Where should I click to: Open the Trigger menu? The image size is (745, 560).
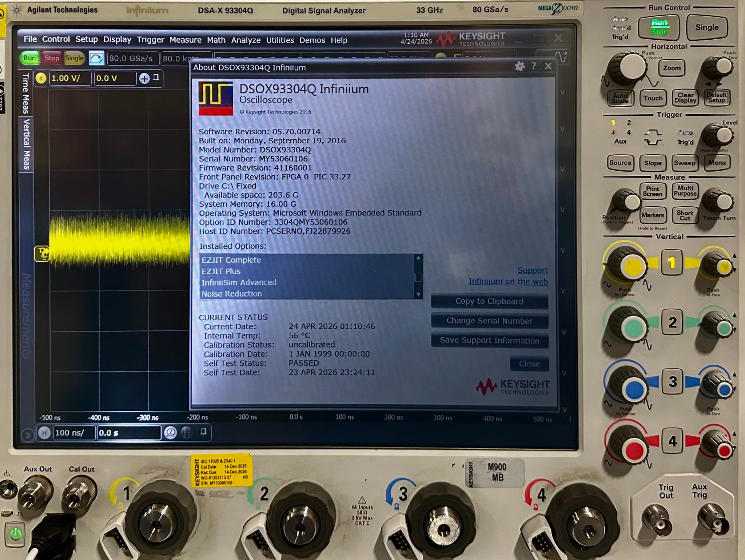[x=150, y=40]
